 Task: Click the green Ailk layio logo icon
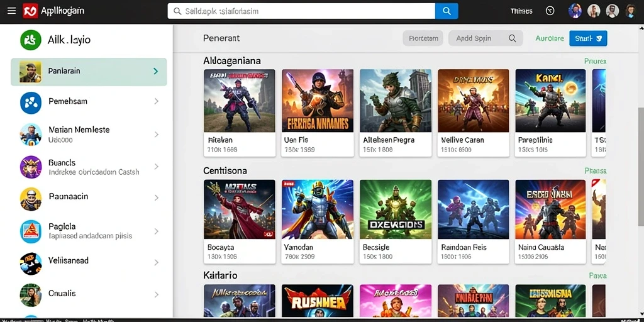[x=31, y=40]
